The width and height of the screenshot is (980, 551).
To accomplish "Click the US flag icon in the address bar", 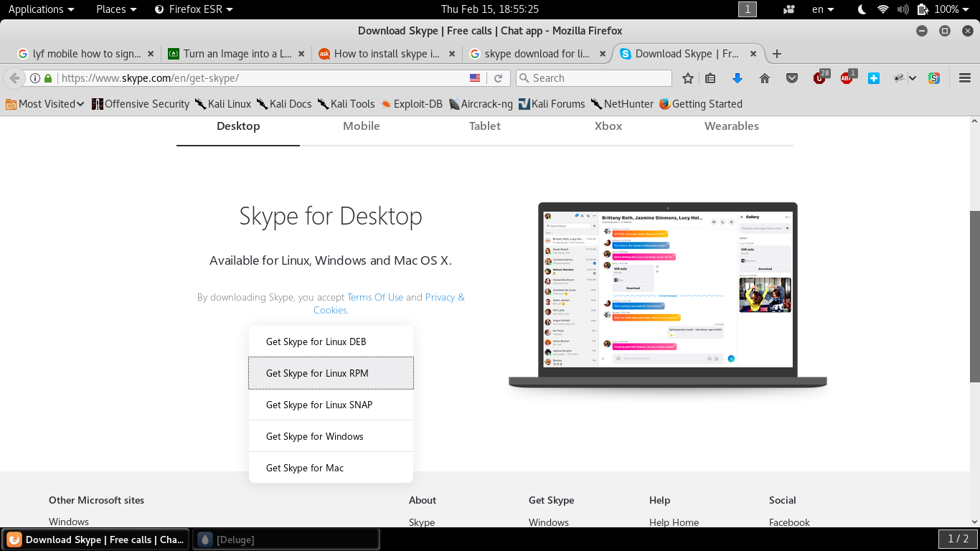I will 475,78.
